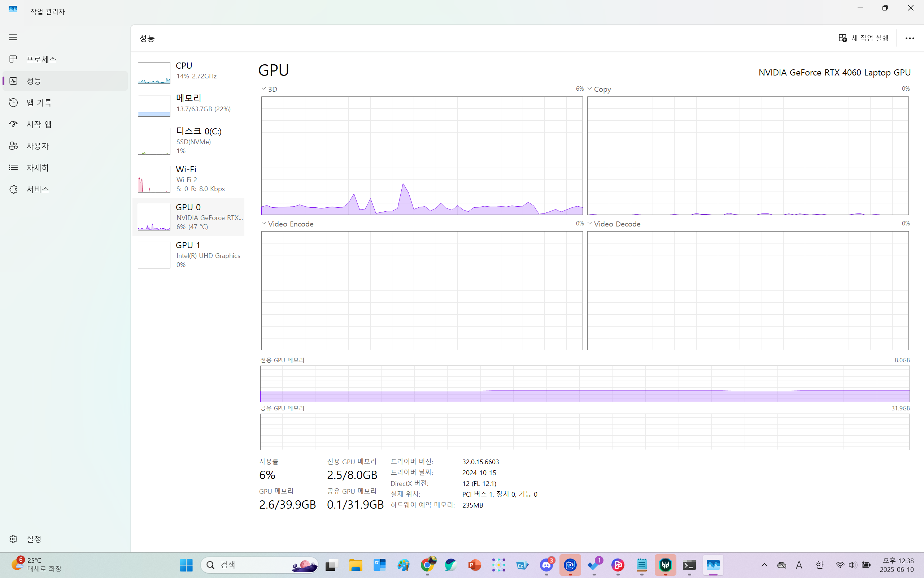This screenshot has width=924, height=578.
Task: Open File Explorer from taskbar
Action: [x=356, y=565]
